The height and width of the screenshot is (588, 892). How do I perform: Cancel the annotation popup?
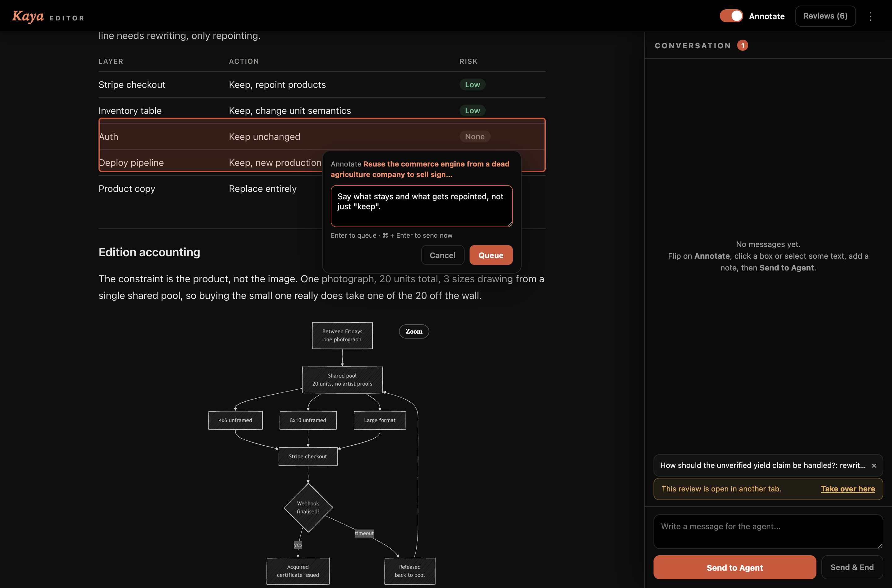click(x=442, y=255)
